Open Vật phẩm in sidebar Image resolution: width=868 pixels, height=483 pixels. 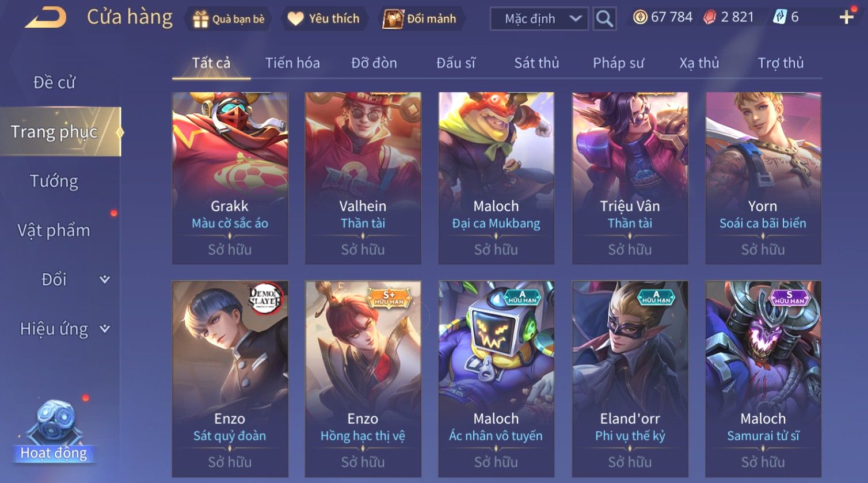click(x=54, y=231)
